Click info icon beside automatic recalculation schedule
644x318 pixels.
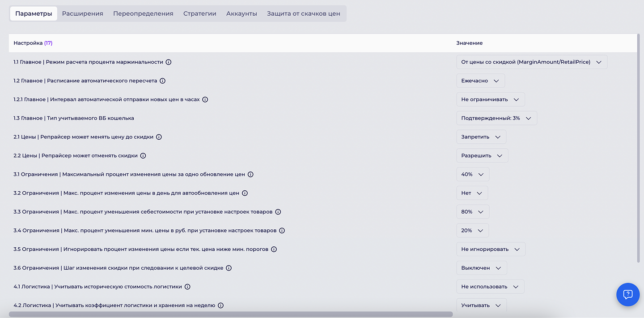click(163, 81)
